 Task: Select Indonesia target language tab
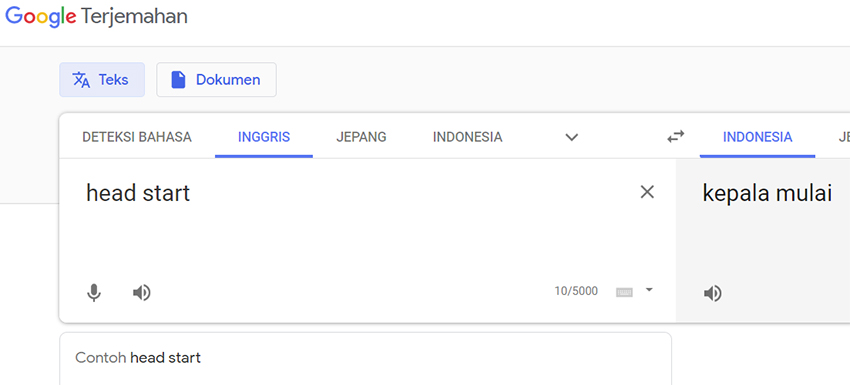point(757,137)
